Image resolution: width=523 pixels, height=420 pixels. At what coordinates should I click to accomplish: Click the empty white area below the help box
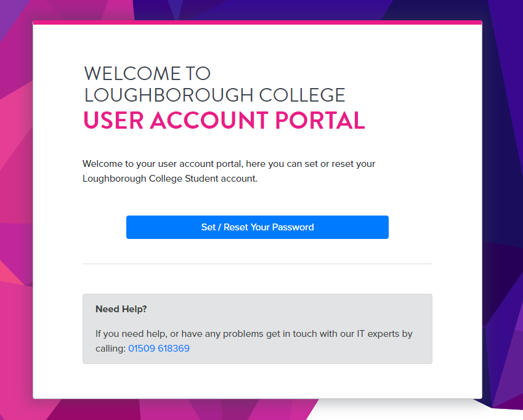(257, 381)
